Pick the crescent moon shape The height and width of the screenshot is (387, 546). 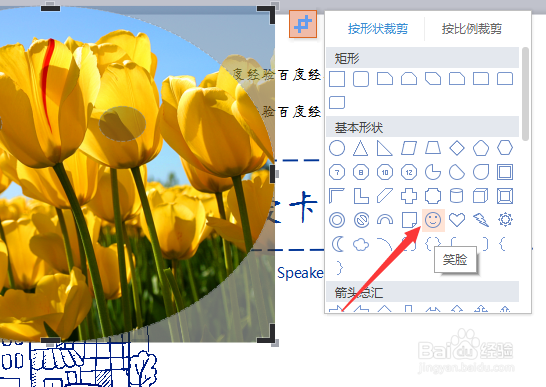pos(337,244)
